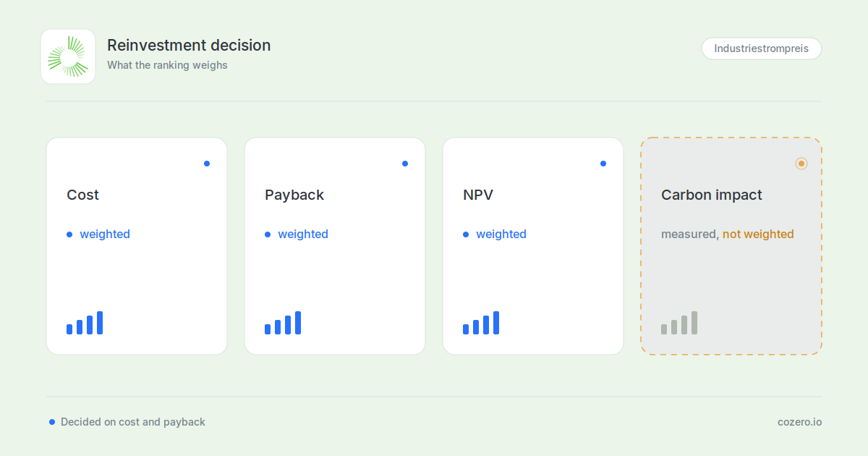868x456 pixels.
Task: Select the orange radio indicator on Carbon impact
Action: point(801,164)
